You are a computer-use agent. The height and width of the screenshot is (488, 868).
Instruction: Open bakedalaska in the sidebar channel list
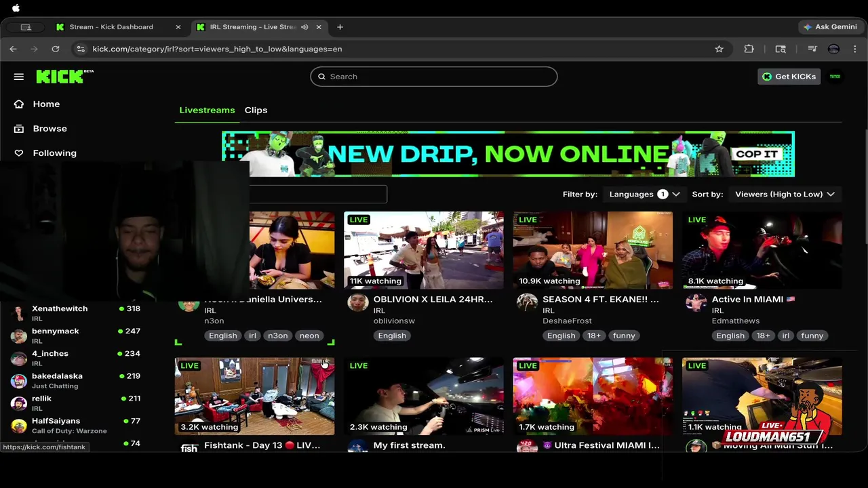tap(76, 380)
